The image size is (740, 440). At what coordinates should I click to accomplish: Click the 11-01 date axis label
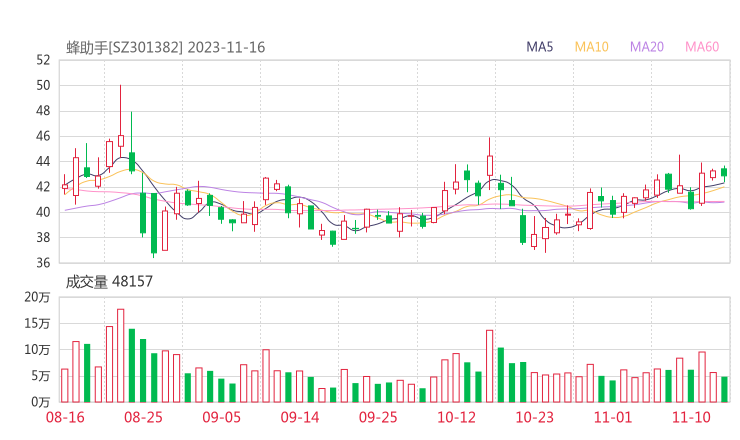pos(613,417)
